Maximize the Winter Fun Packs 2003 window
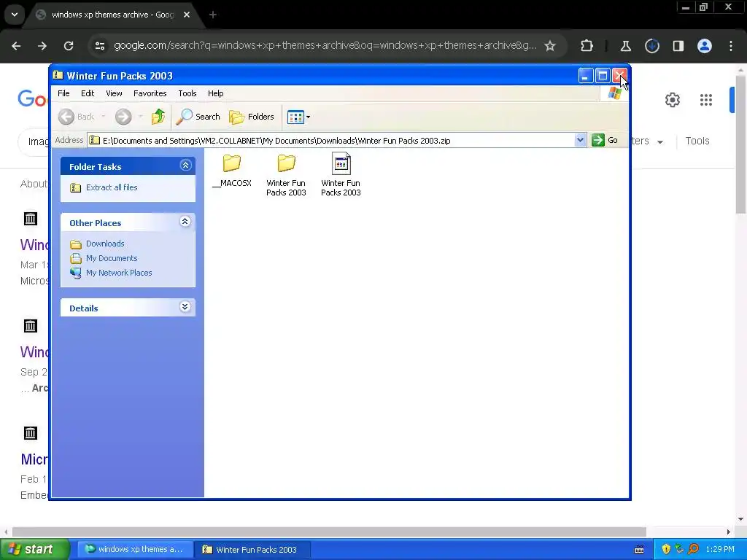 click(603, 76)
